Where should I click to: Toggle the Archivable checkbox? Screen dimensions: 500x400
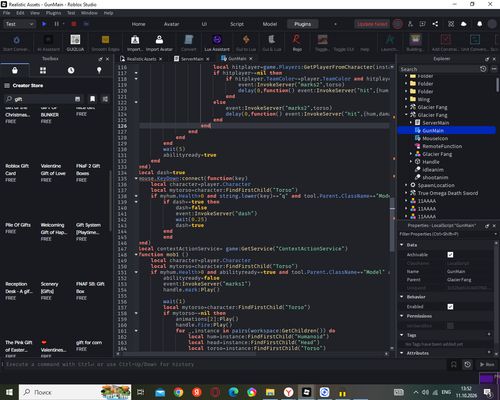(x=450, y=255)
